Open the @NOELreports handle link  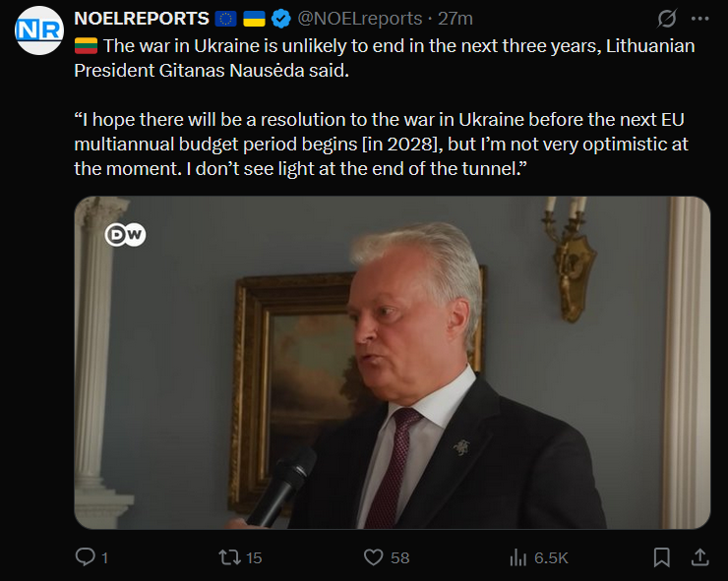coord(359,19)
